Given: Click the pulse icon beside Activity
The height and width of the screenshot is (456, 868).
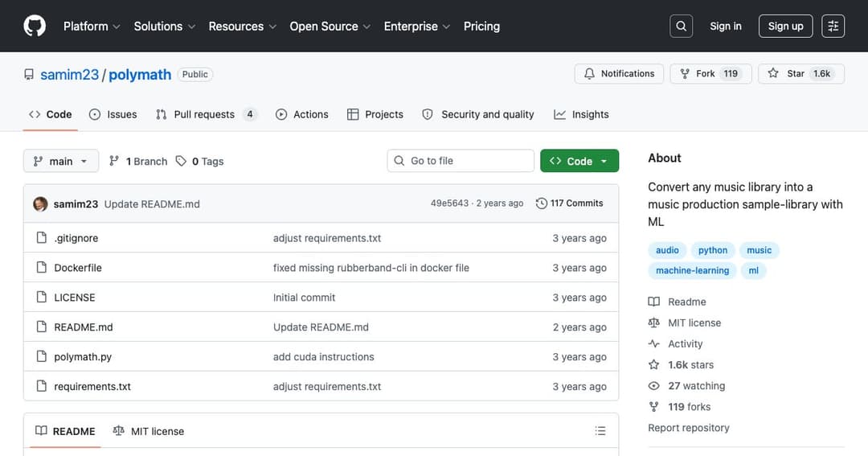Looking at the screenshot, I should click(x=653, y=343).
